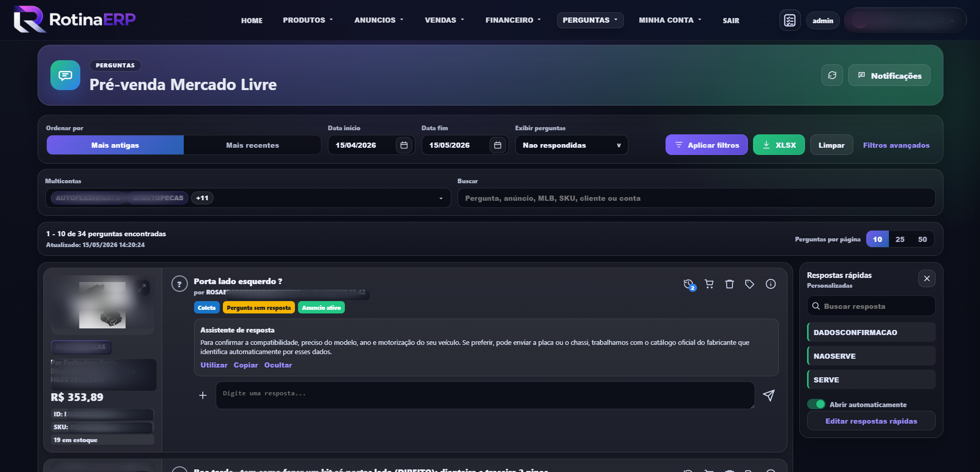Go to the Home page

(x=252, y=21)
